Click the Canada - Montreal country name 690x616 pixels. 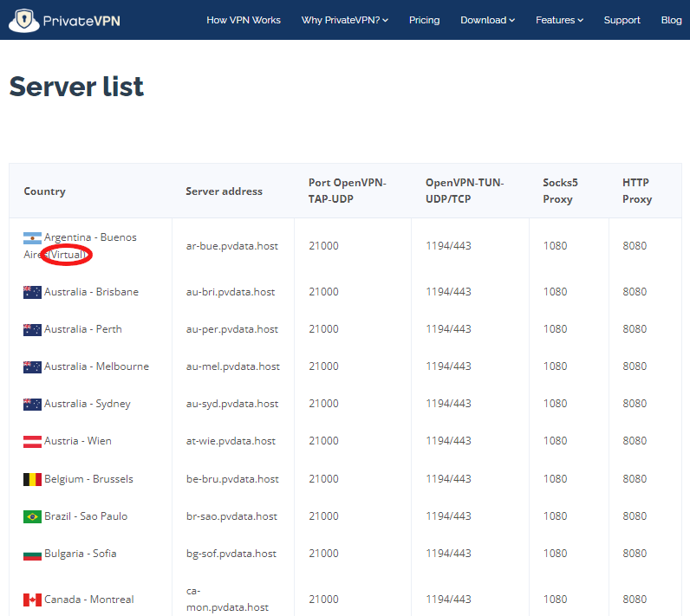pos(89,600)
